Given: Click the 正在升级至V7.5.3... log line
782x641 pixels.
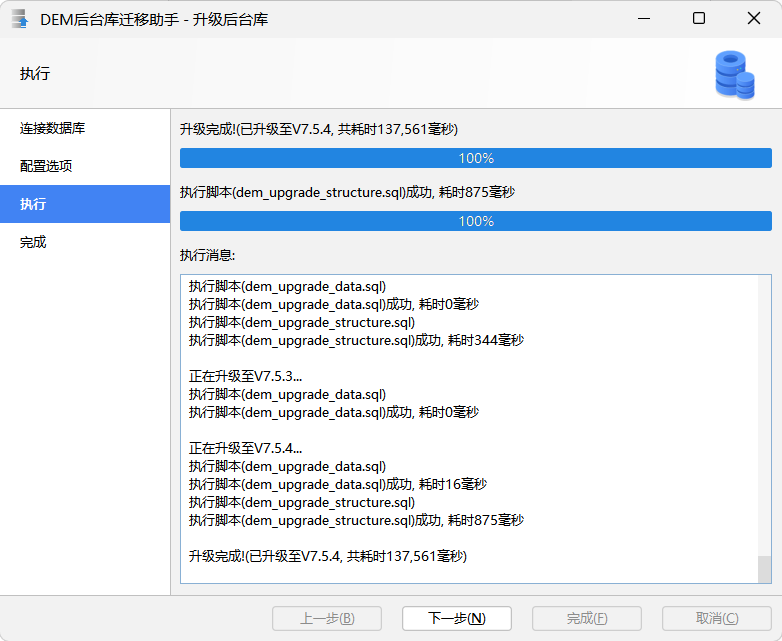Looking at the screenshot, I should pos(245,376).
